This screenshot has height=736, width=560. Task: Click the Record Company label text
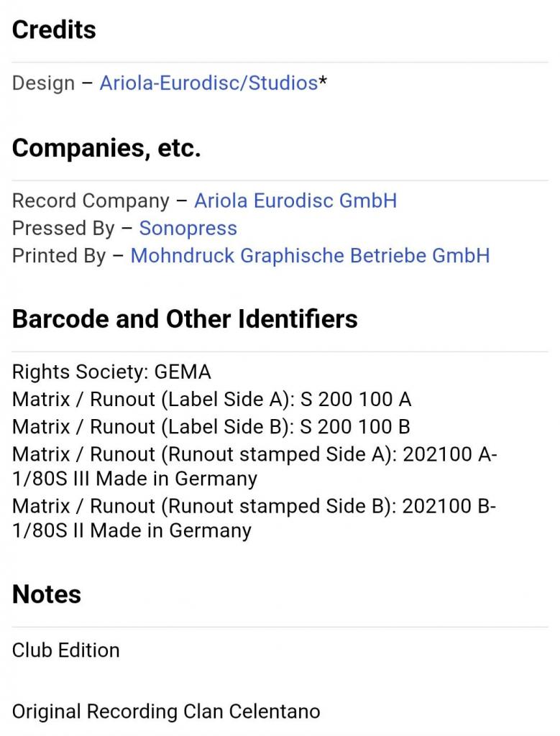(x=91, y=201)
